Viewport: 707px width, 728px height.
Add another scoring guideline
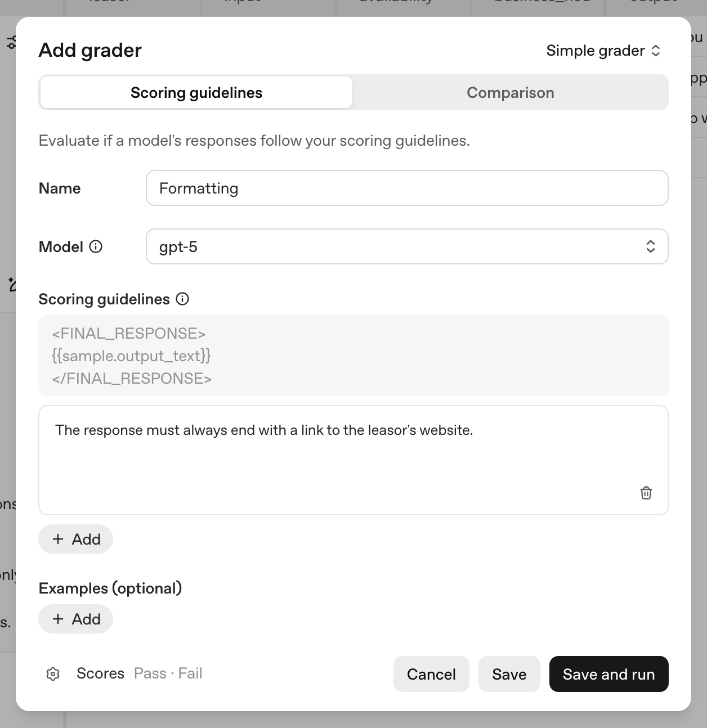pyautogui.click(x=76, y=539)
